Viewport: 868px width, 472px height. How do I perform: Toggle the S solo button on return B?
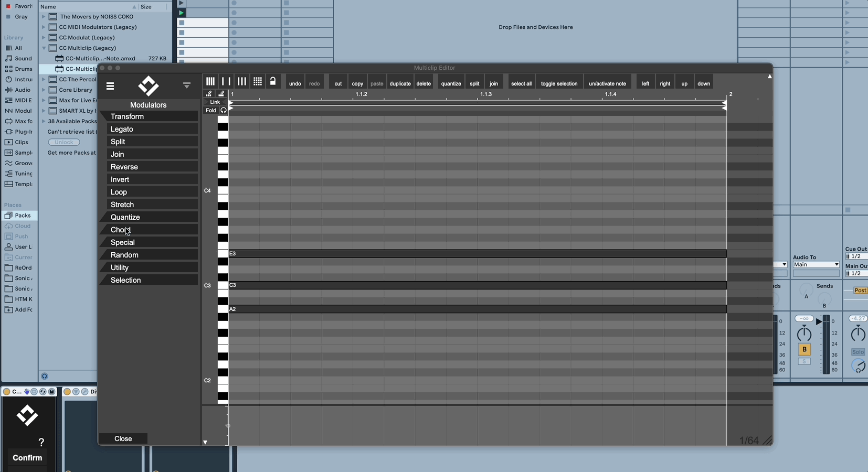[804, 361]
